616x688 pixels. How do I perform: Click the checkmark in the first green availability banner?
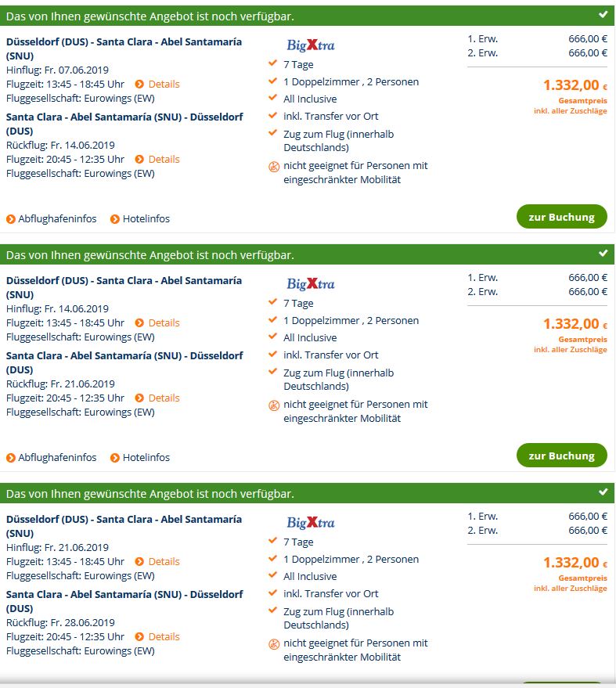pyautogui.click(x=603, y=15)
